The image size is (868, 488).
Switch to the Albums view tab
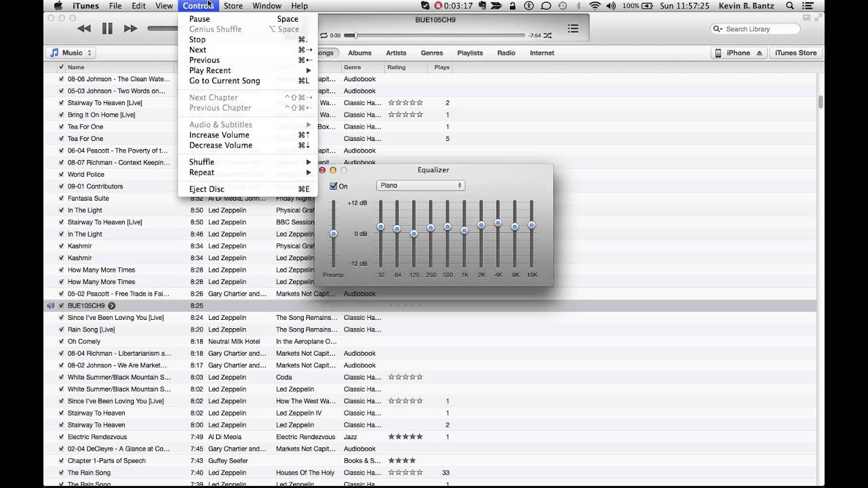click(359, 53)
